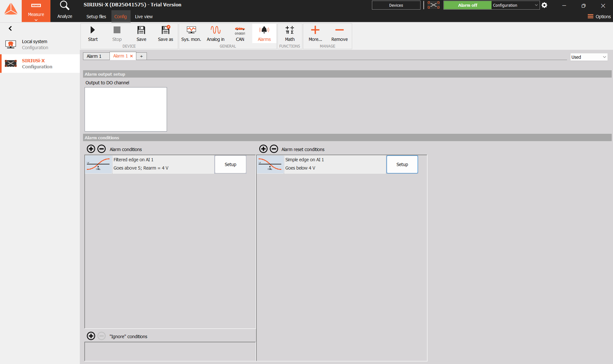
Task: Expand the Used dropdown
Action: 589,57
